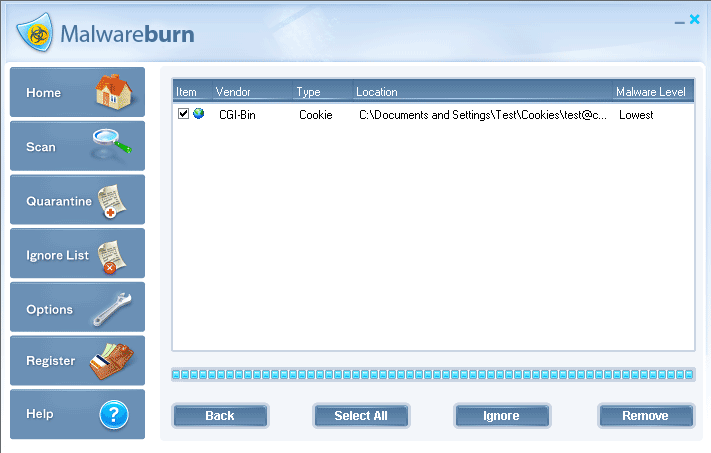Viewport: 711px width, 453px height.
Task: Click the Cookie type cell
Action: click(x=316, y=115)
